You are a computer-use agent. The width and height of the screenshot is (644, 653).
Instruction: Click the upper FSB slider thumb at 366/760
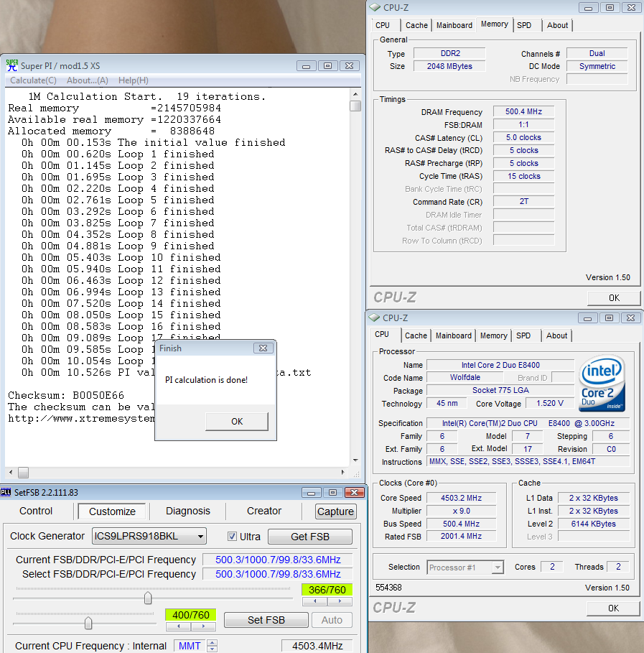coord(148,598)
